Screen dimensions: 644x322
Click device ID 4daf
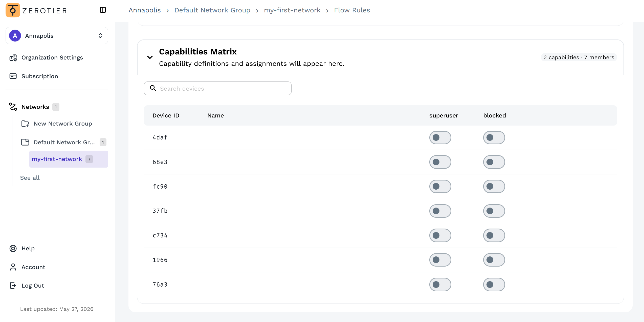tap(160, 138)
